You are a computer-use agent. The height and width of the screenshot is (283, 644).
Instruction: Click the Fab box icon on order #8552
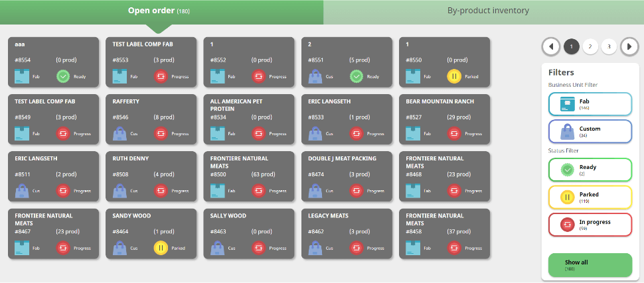pos(218,77)
